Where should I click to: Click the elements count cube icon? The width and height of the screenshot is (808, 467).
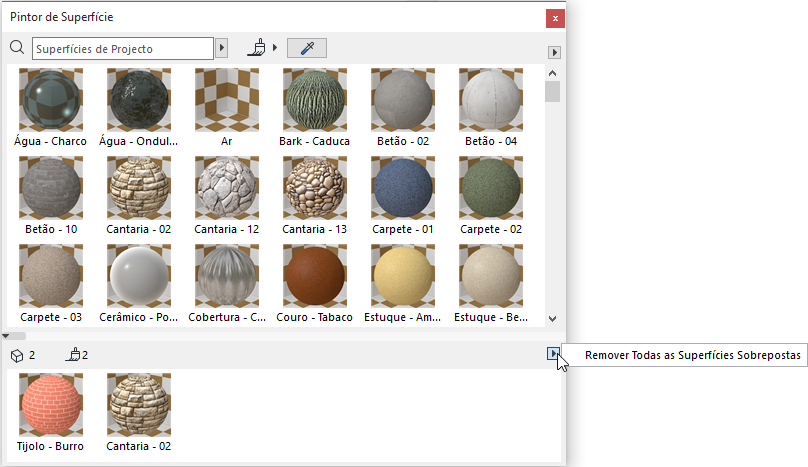(x=16, y=355)
